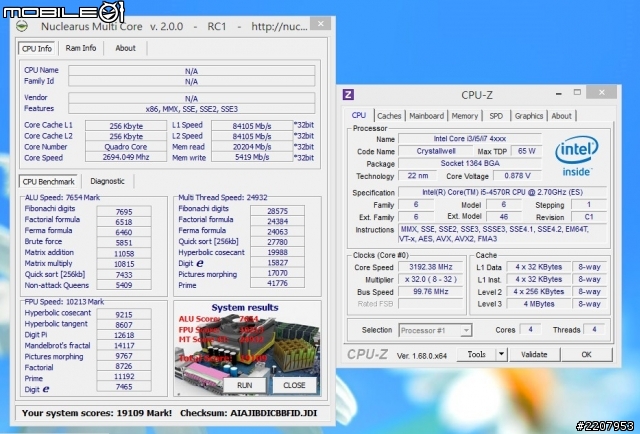Click the Features field x86, MMX, SSE
This screenshot has width=640, height=434.
(x=191, y=109)
